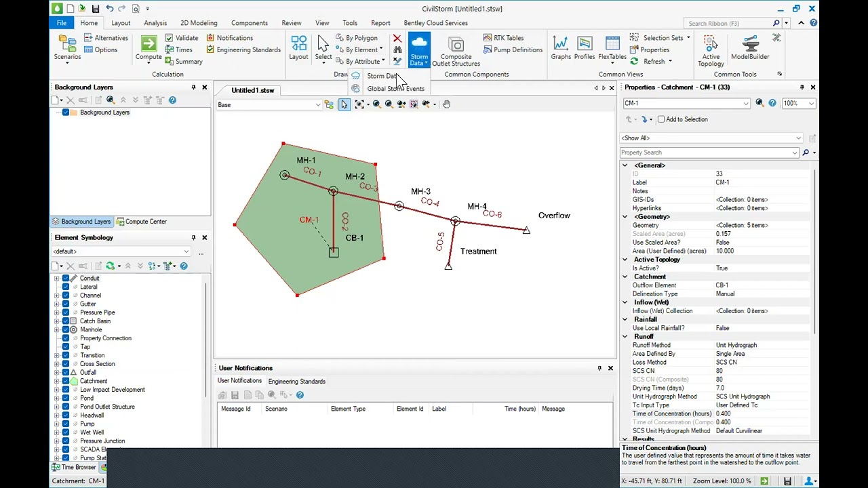Open Pump Definitions

(x=512, y=49)
